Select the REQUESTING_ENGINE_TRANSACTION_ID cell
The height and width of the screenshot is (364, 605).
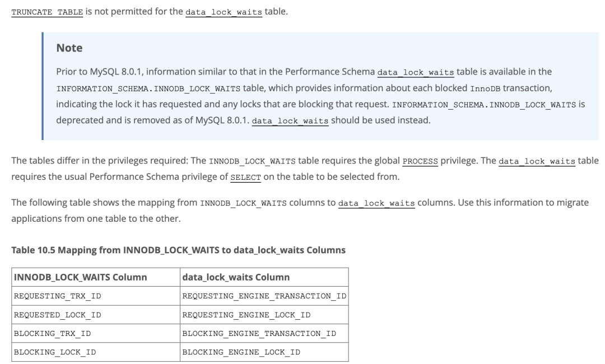tap(264, 296)
